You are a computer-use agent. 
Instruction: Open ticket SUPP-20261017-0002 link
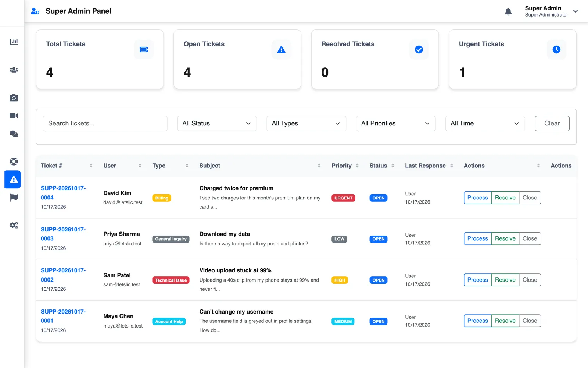(x=63, y=275)
